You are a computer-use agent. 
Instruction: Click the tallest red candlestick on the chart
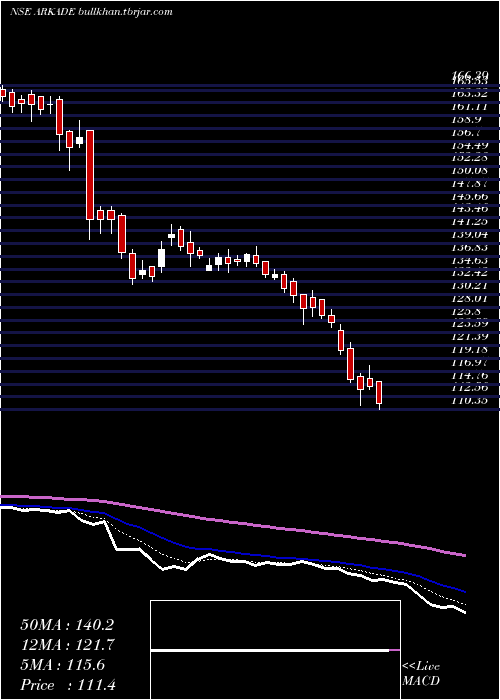(x=90, y=175)
